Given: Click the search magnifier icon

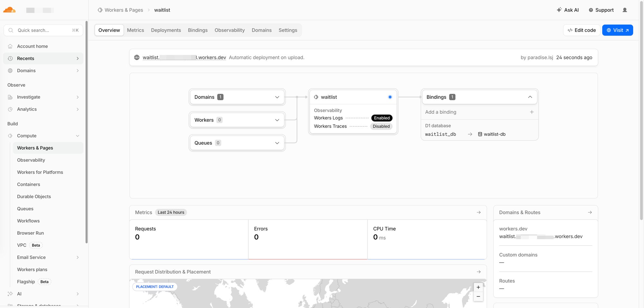Looking at the screenshot, I should pyautogui.click(x=11, y=30).
